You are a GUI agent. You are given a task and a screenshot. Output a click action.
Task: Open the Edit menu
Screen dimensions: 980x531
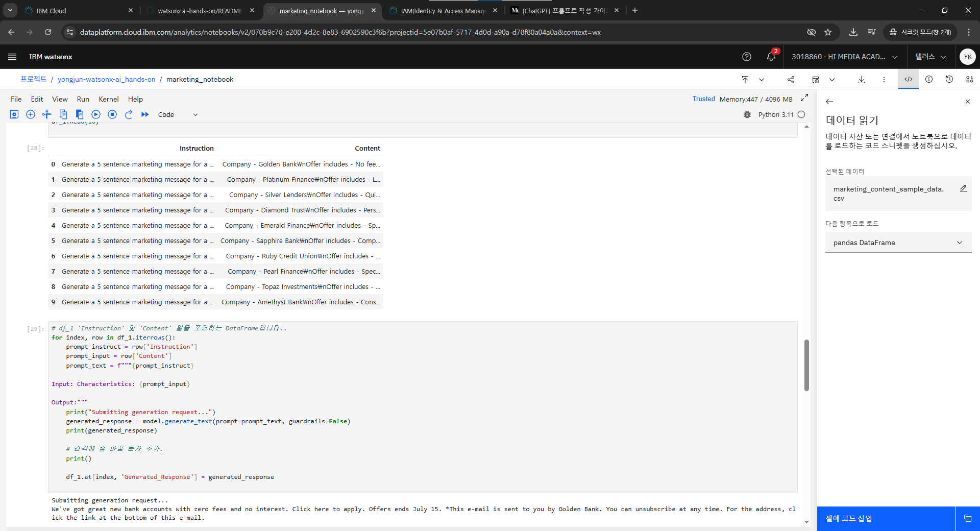(x=37, y=99)
